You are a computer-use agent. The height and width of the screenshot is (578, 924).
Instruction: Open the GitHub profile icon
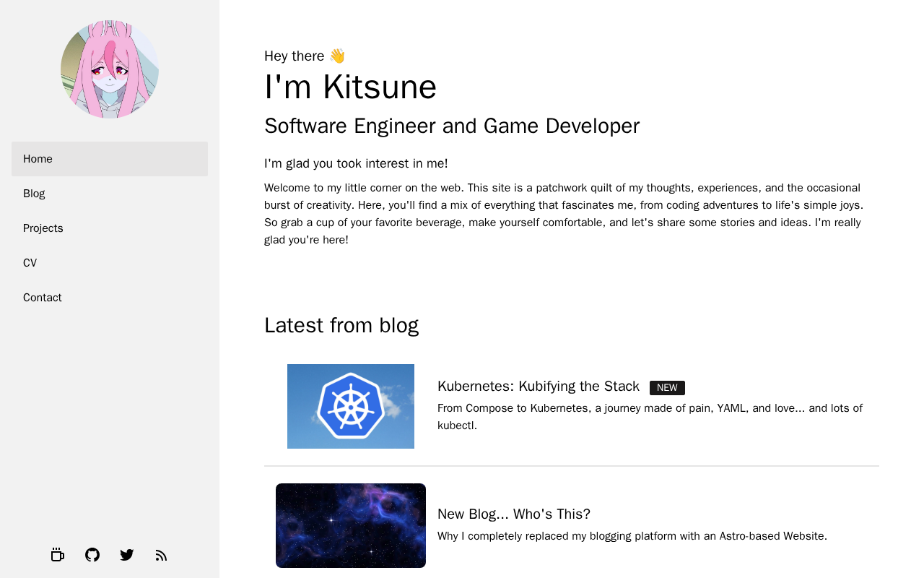(92, 555)
